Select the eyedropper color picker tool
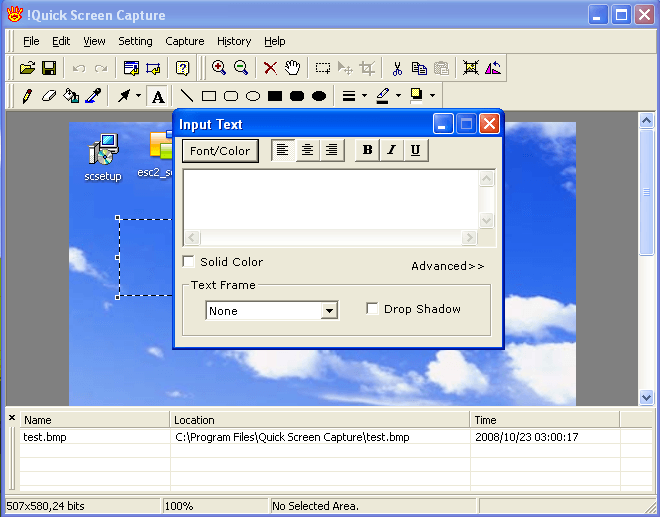 point(93,96)
